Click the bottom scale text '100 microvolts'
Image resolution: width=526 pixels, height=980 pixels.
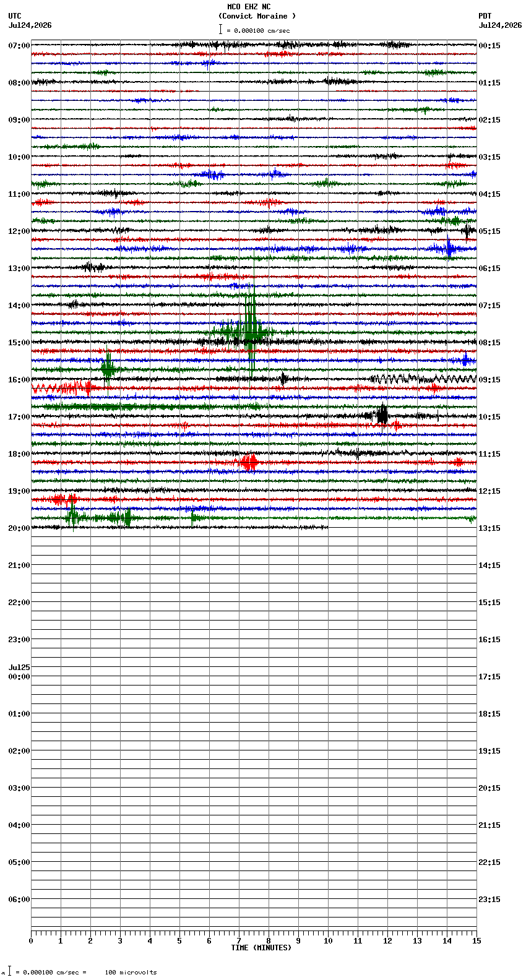click(131, 973)
